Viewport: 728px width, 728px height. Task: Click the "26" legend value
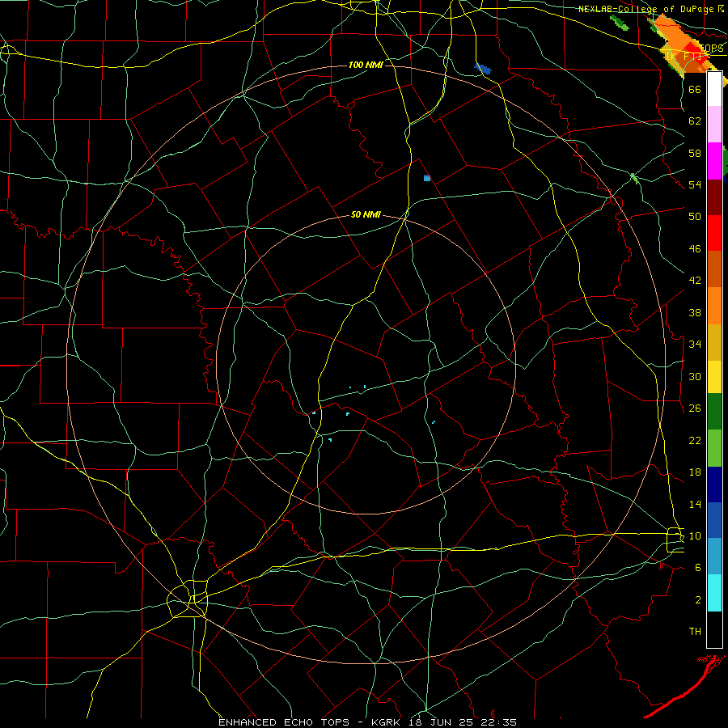point(695,408)
